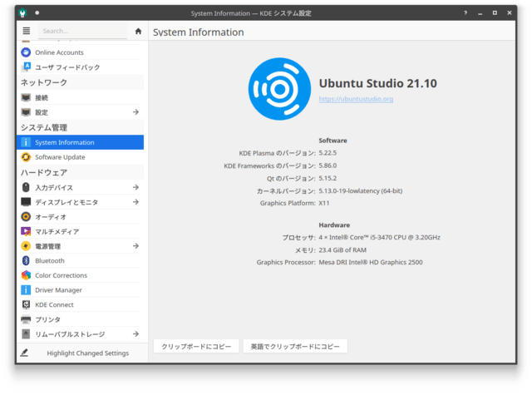Open the network 設定 icon
Screen dimensions: 532x395
pyautogui.click(x=26, y=112)
